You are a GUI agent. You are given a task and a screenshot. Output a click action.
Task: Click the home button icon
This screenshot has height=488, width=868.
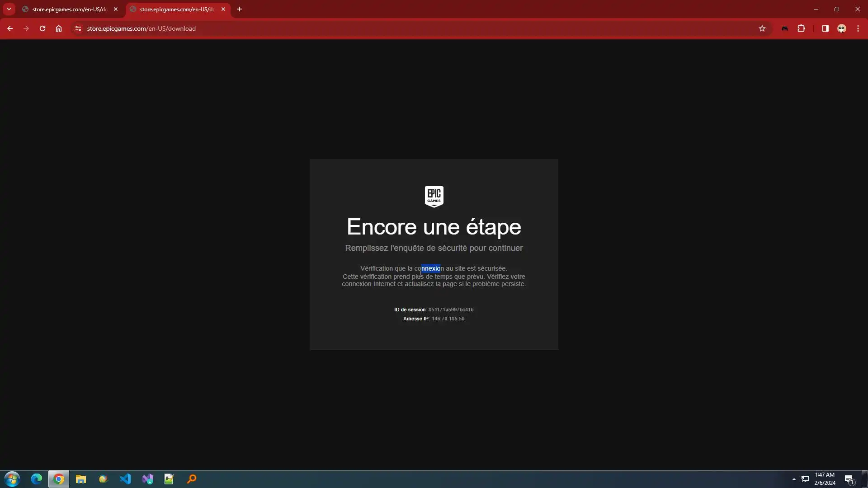pos(59,28)
